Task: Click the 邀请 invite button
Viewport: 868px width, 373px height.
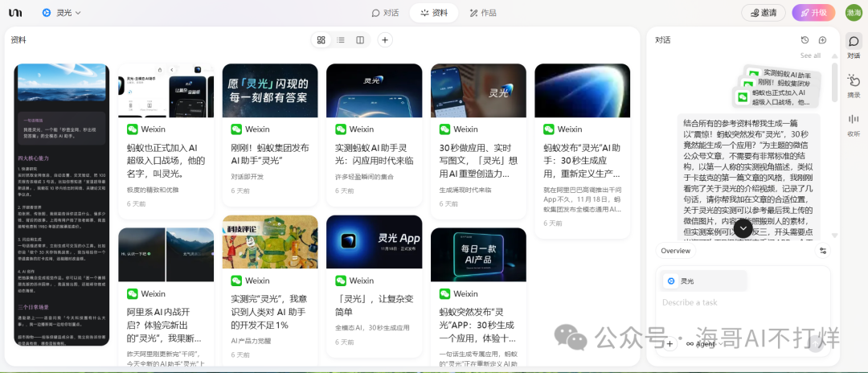Action: (763, 13)
